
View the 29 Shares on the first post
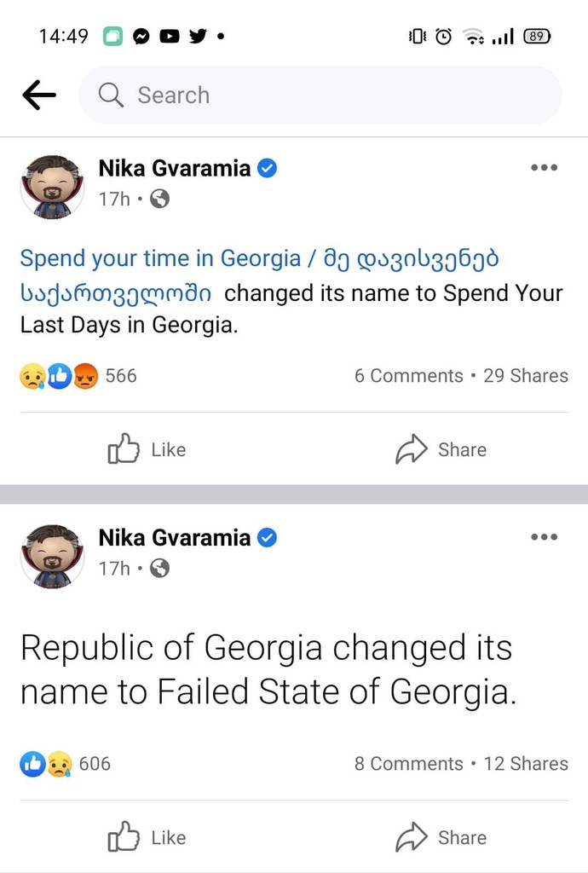[526, 375]
